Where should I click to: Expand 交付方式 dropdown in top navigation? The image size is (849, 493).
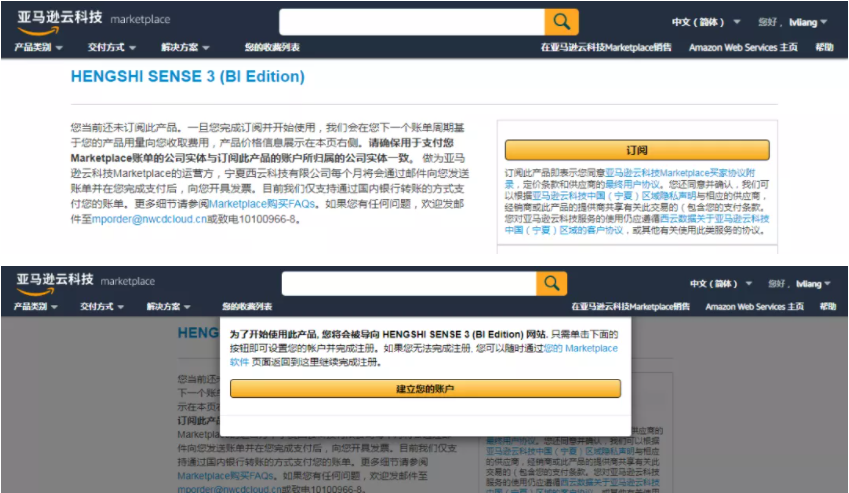tap(112, 48)
